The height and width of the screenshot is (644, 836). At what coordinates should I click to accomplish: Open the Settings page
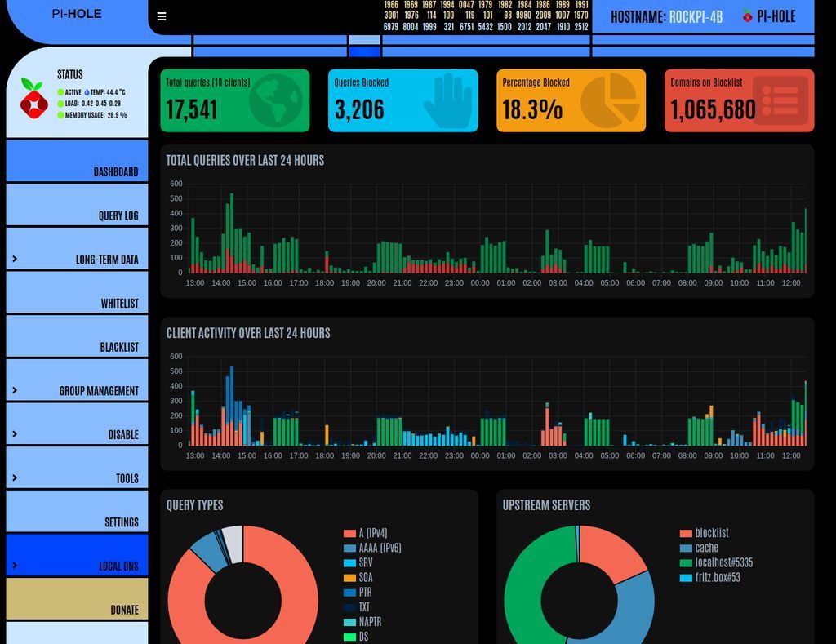[77, 511]
